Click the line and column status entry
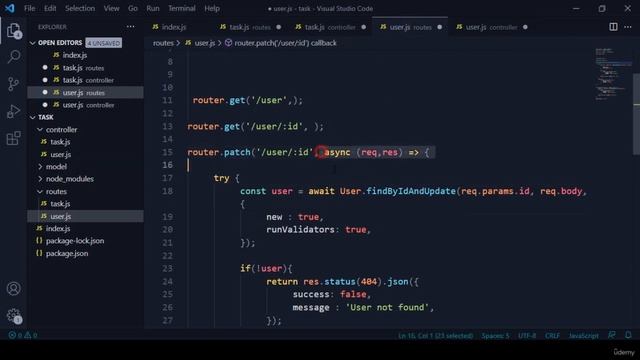Screen dimensions: 640x360 (435, 336)
